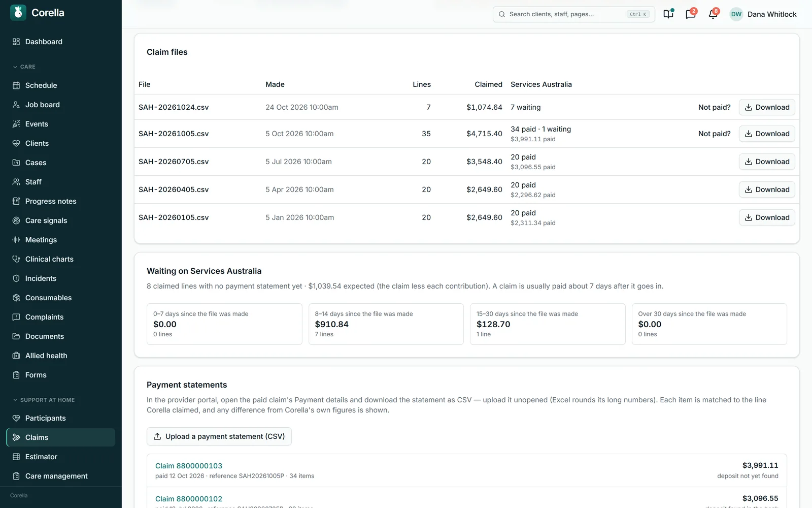This screenshot has width=812, height=508.
Task: Open Documents from the sidebar
Action: click(x=60, y=336)
